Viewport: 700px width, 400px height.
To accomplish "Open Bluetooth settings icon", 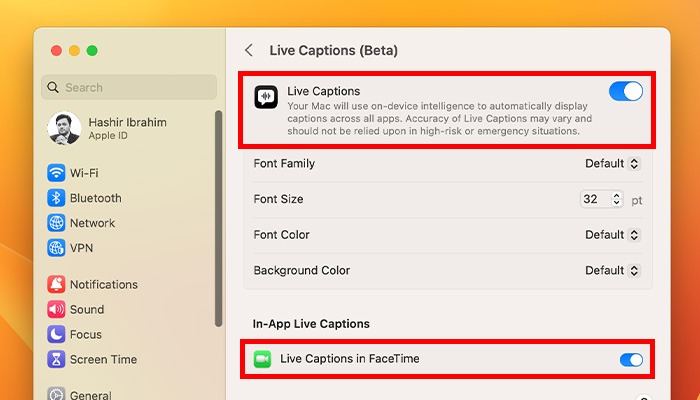I will pyautogui.click(x=56, y=198).
